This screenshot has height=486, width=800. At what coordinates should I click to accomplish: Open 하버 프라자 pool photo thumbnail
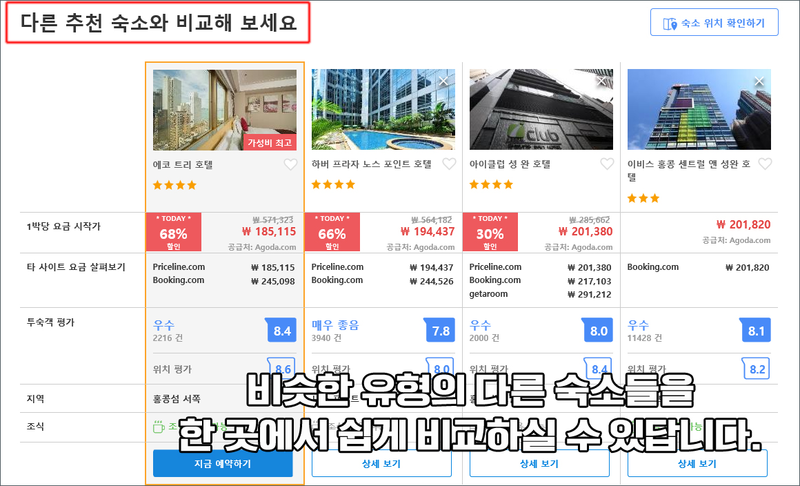(383, 110)
